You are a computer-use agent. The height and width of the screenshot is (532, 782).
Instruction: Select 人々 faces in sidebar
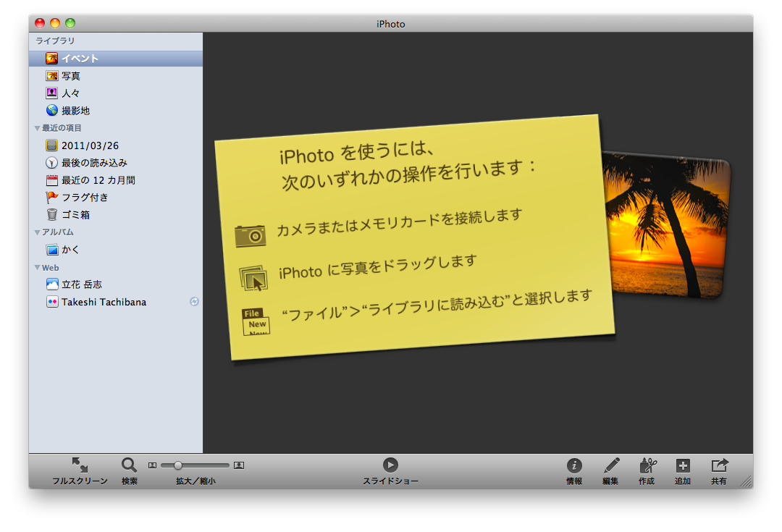click(x=70, y=93)
